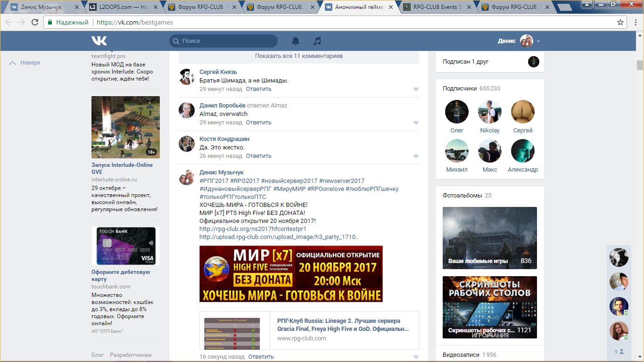Click the browser back arrow
This screenshot has height=362, width=644.
pyautogui.click(x=8, y=22)
